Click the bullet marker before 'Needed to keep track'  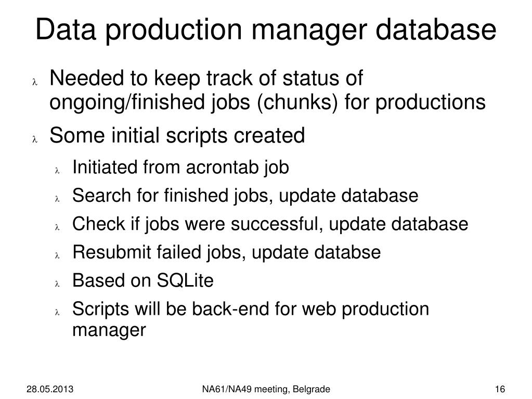35,82
